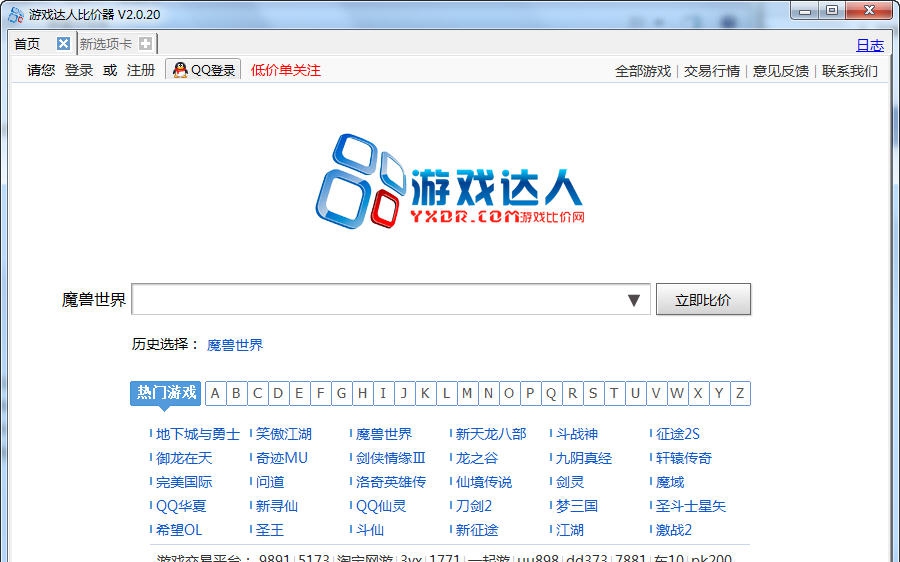Viewport: 900px width, 562px height.
Task: Choose the game 仙境传说
Action: point(484,482)
